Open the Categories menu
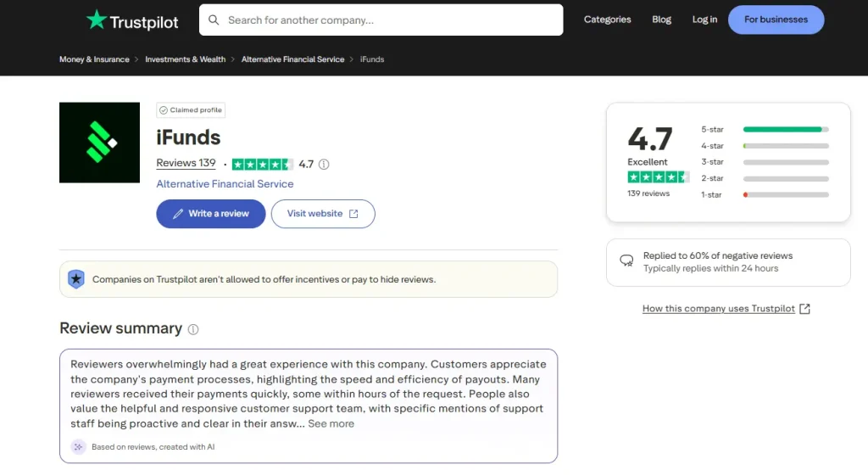This screenshot has height=476, width=868. click(607, 20)
